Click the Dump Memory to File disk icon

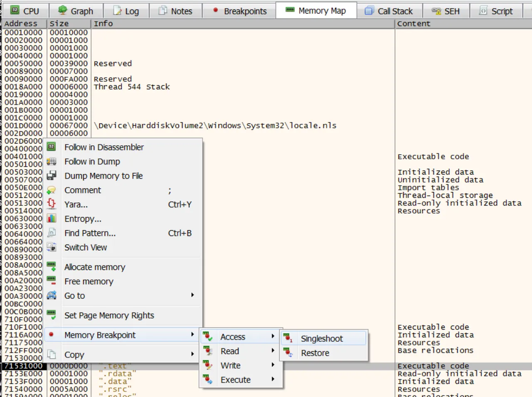pos(51,175)
